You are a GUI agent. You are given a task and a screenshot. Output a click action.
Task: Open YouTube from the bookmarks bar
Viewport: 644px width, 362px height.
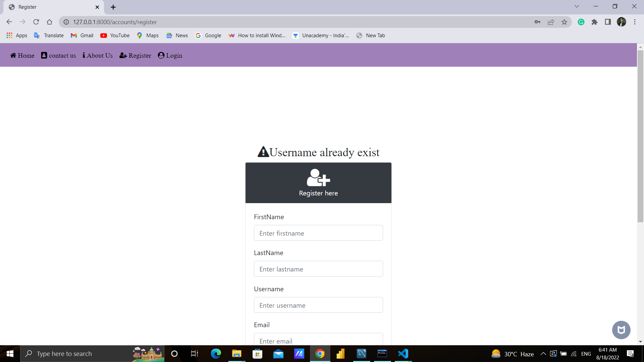pyautogui.click(x=115, y=35)
